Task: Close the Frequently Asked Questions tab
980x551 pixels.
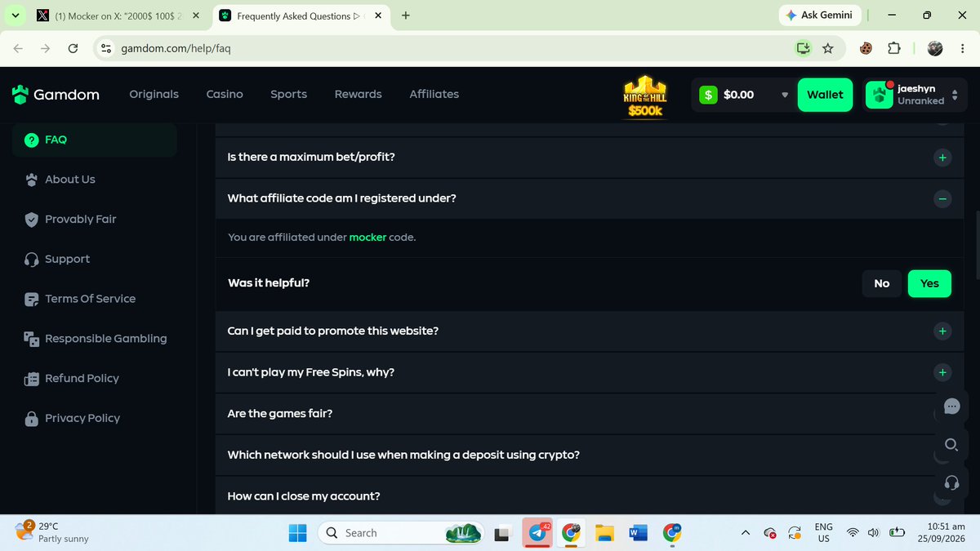Action: pyautogui.click(x=379, y=16)
